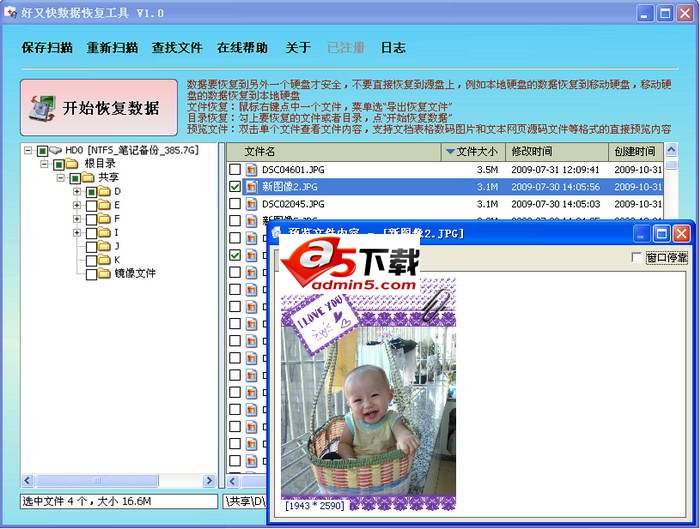Select the 镜像文件 tree item
This screenshot has height=529, width=700.
(135, 274)
